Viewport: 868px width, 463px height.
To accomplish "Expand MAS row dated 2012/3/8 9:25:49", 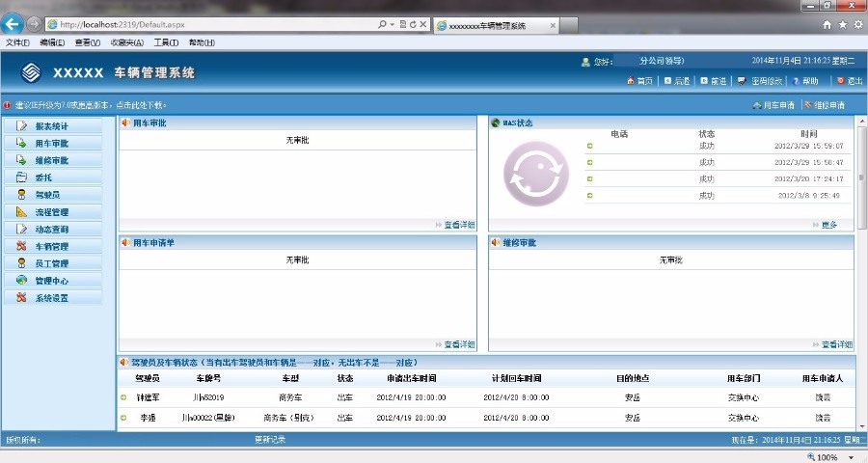I will point(589,196).
